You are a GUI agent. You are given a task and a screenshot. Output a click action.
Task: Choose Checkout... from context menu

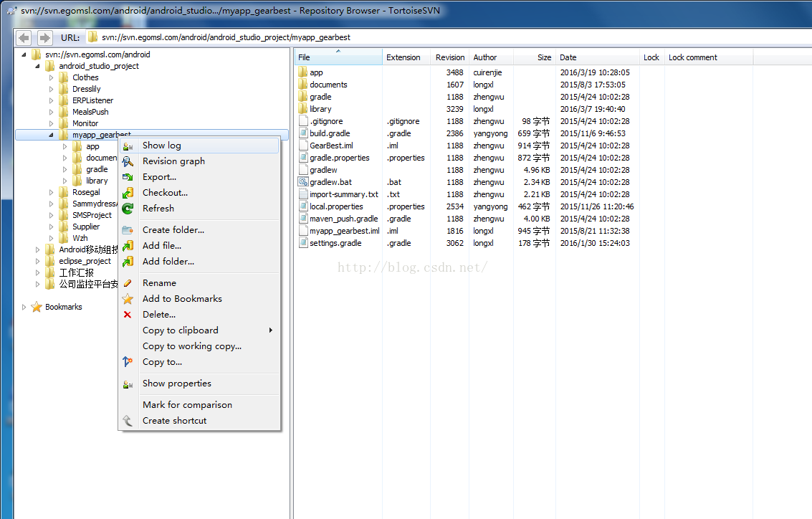pyautogui.click(x=199, y=193)
